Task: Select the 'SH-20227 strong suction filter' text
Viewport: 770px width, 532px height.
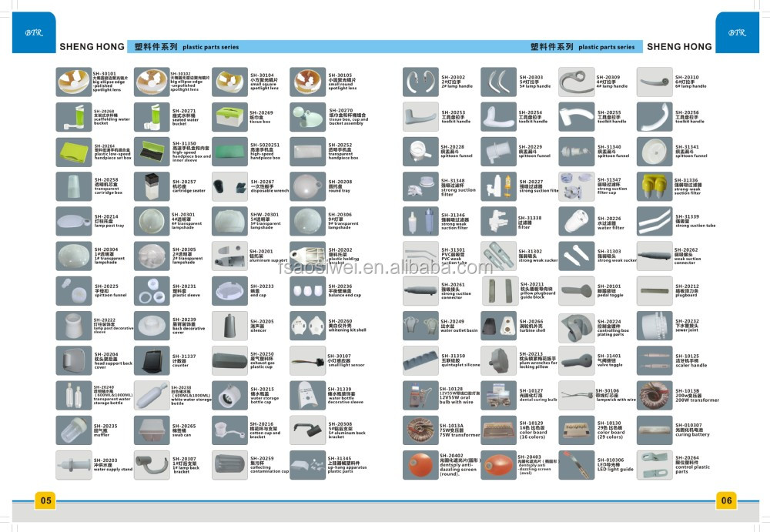Action: click(539, 186)
